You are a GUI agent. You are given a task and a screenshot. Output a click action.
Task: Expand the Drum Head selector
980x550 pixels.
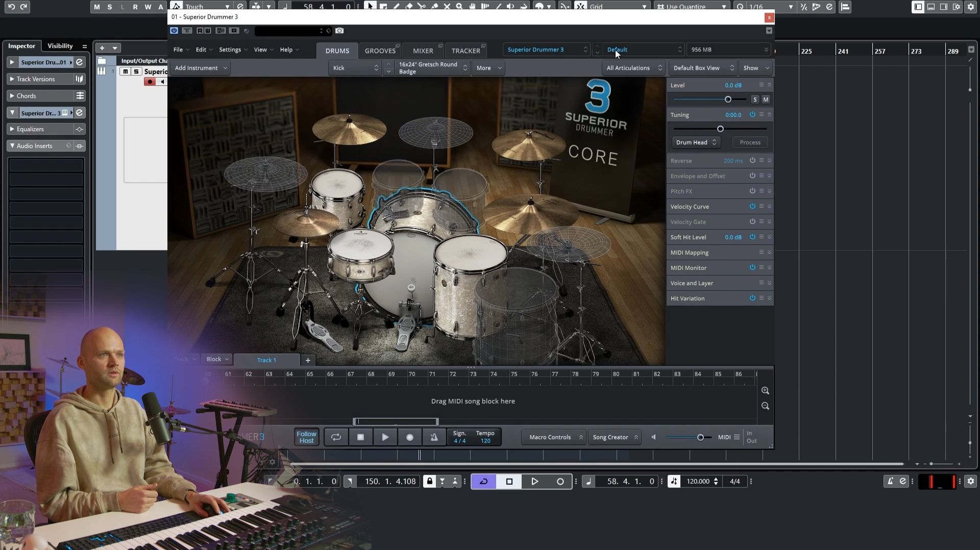pyautogui.click(x=696, y=142)
